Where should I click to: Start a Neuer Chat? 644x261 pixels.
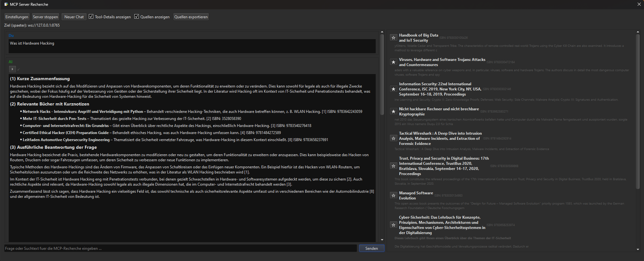74,17
